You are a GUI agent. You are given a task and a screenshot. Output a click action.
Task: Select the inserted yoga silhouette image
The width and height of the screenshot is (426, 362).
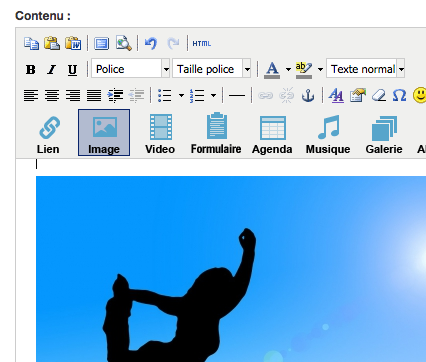click(231, 269)
